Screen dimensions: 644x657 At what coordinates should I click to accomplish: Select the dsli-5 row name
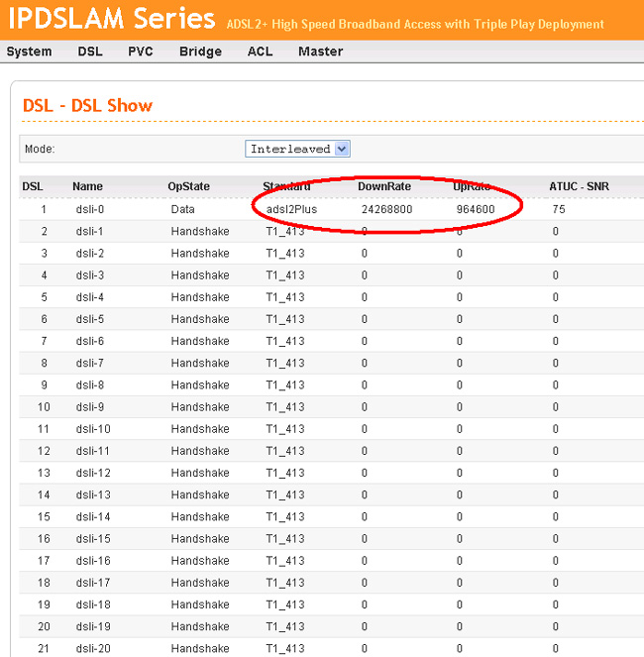click(90, 319)
